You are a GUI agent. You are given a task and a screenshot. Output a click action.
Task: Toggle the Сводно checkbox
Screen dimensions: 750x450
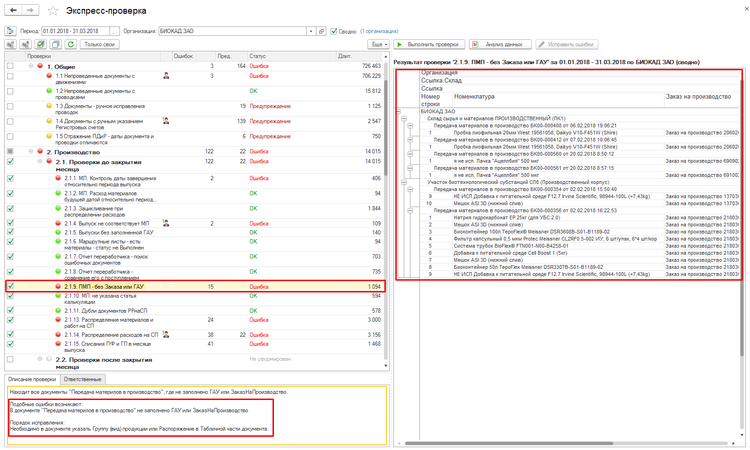coord(334,31)
